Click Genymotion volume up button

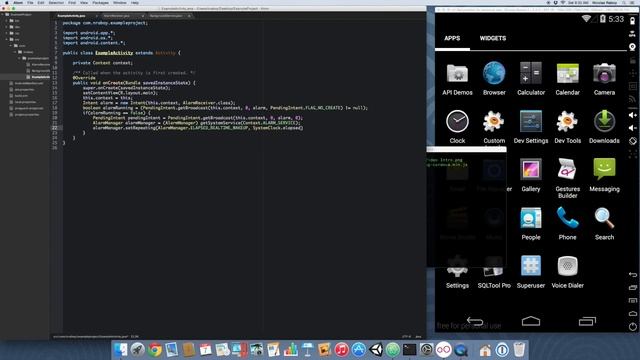click(x=632, y=115)
